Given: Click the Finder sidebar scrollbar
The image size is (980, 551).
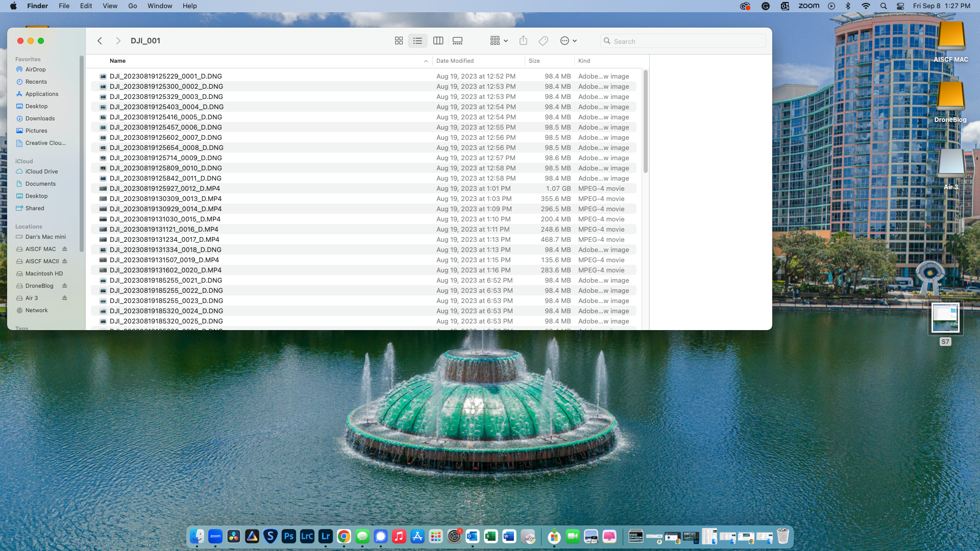Looking at the screenshot, I should point(81,153).
